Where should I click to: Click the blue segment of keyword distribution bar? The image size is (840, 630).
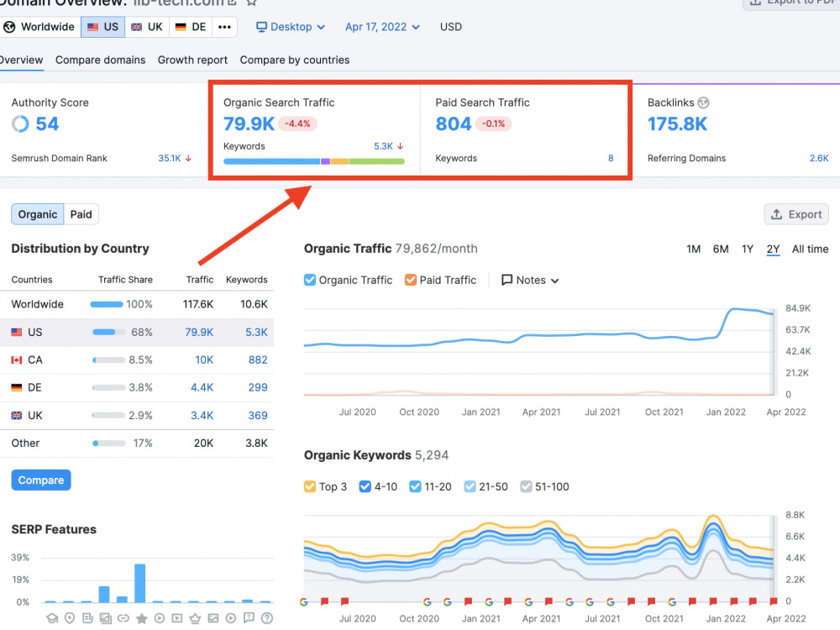pyautogui.click(x=271, y=161)
